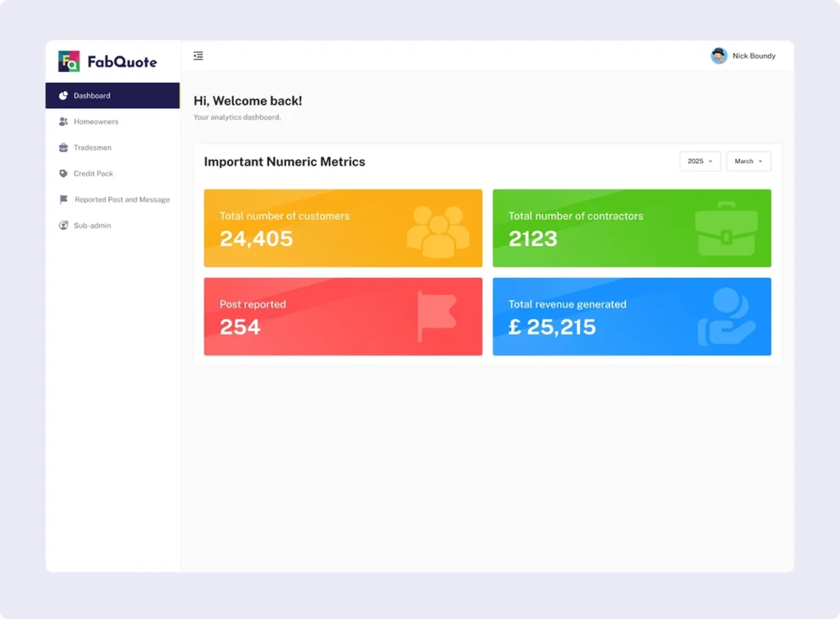
Task: Click the Sub-admin user icon
Action: click(63, 225)
